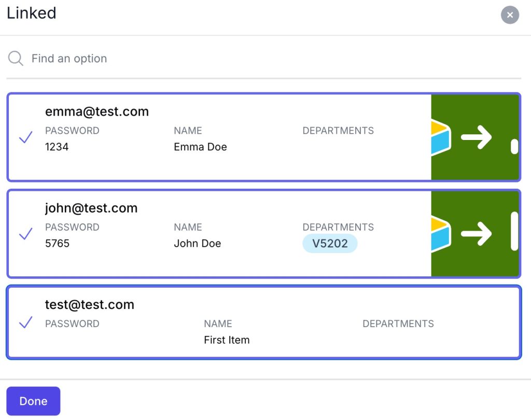Select the john@test.com record title
Viewport: 531px width, 420px height.
point(91,208)
